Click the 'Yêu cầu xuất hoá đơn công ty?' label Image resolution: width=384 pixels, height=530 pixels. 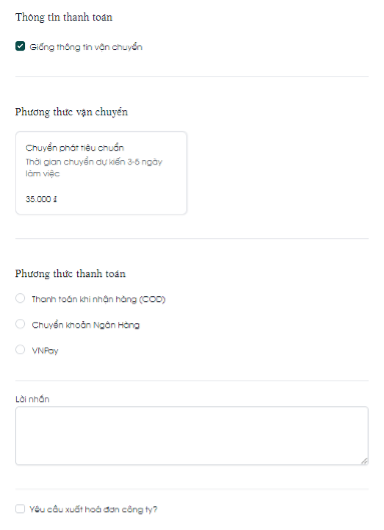pos(93,509)
